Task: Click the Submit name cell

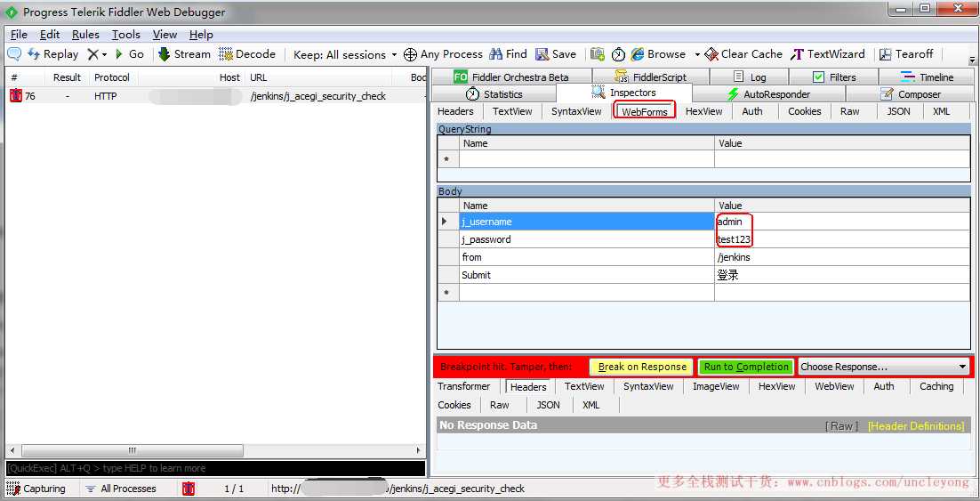Action: tap(587, 275)
